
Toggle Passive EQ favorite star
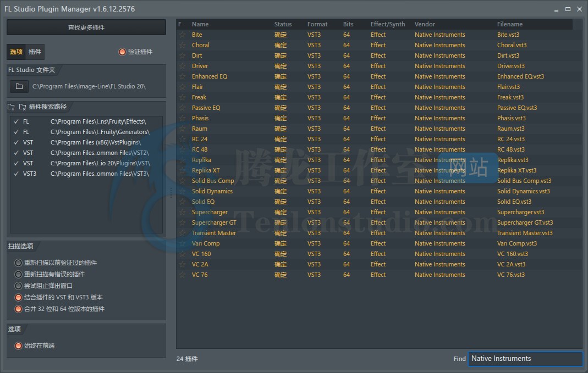pos(182,108)
